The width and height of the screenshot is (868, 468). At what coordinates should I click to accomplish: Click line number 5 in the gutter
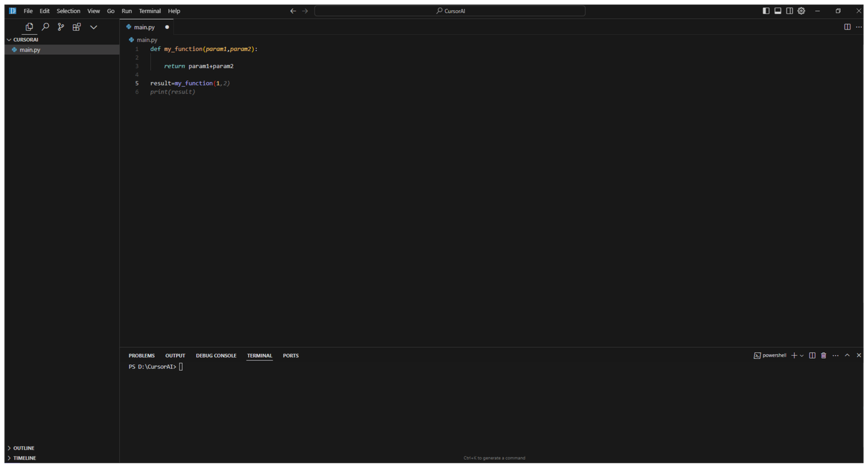137,83
